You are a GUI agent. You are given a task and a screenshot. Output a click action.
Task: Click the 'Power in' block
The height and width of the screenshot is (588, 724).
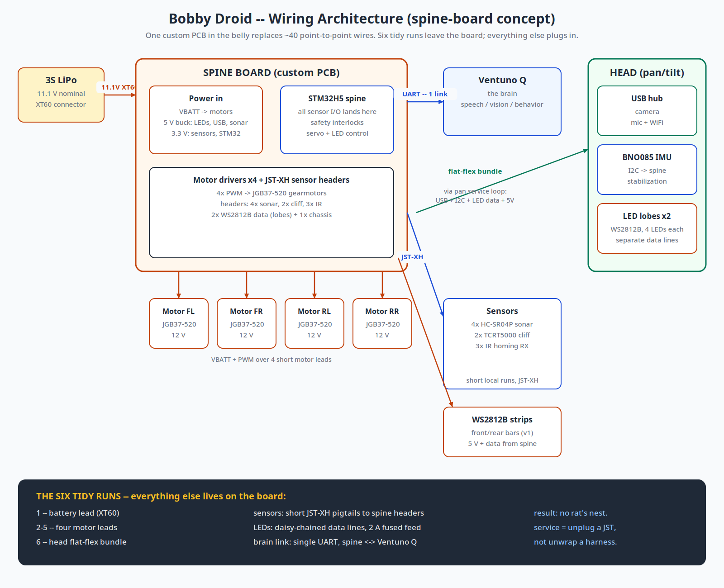206,120
